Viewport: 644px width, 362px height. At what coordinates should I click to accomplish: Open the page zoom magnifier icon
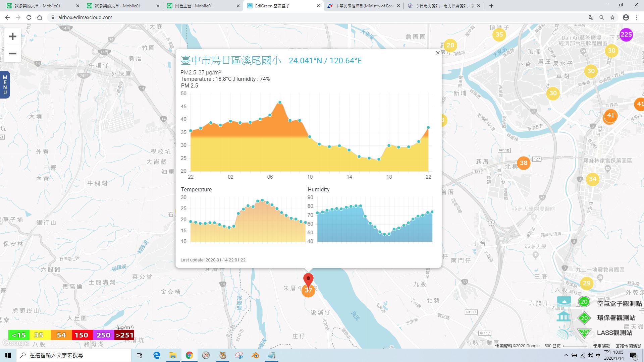coord(602,17)
